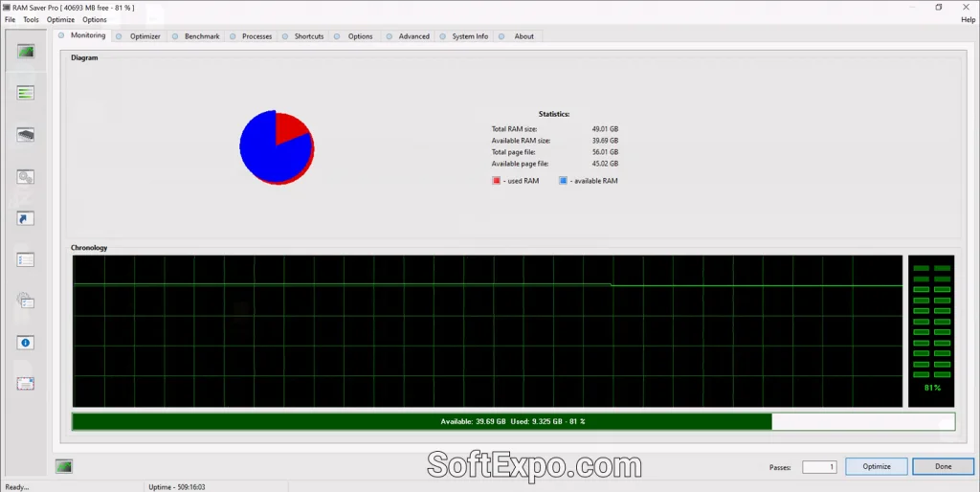Click the Uptime - 509:16:03 status entry
This screenshot has height=492, width=980.
point(177,487)
